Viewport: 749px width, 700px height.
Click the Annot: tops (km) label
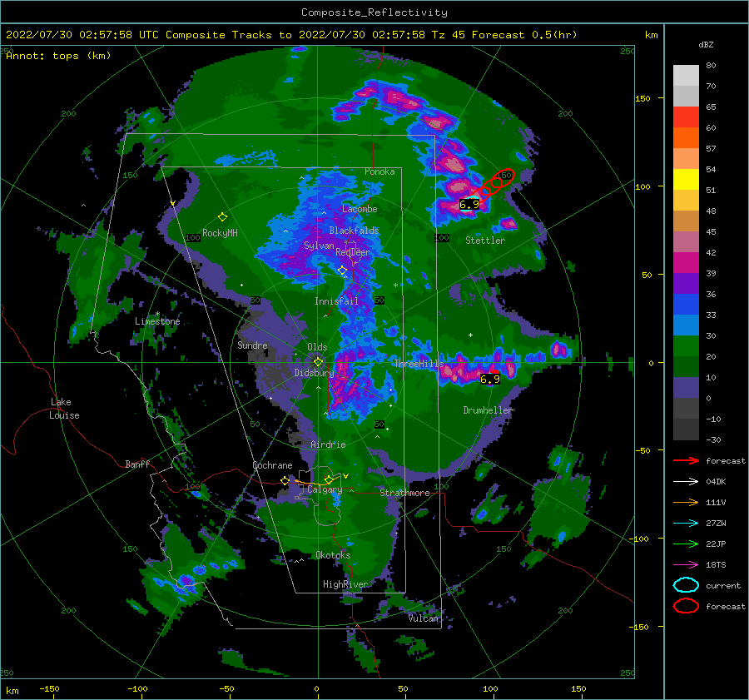click(x=58, y=56)
